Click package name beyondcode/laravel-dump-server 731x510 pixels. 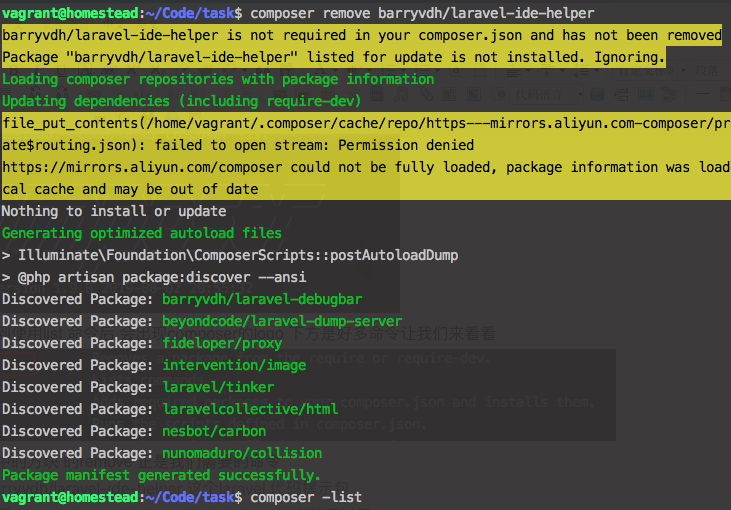point(282,321)
